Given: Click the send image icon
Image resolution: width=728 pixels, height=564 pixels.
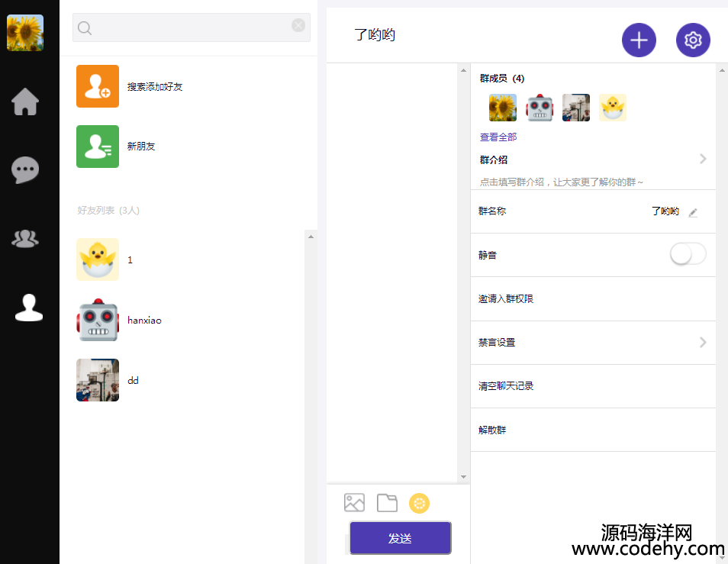Looking at the screenshot, I should pyautogui.click(x=354, y=503).
